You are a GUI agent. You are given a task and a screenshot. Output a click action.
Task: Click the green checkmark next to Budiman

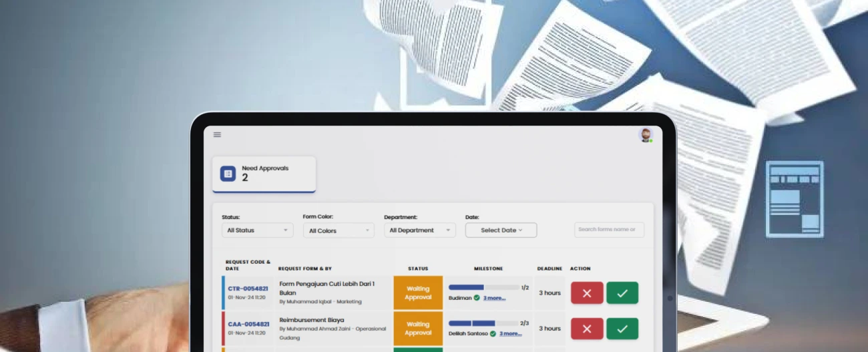(477, 298)
